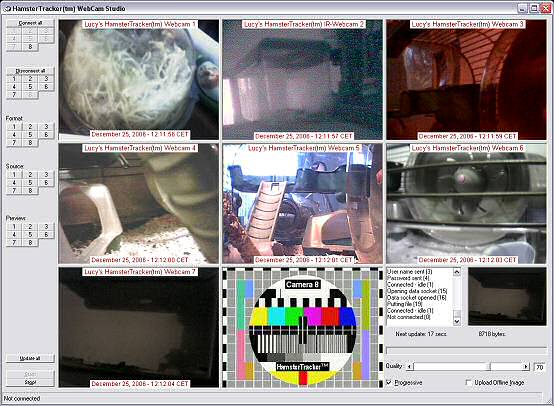The width and height of the screenshot is (554, 406).
Task: Click the Connect all button
Action: (30, 23)
